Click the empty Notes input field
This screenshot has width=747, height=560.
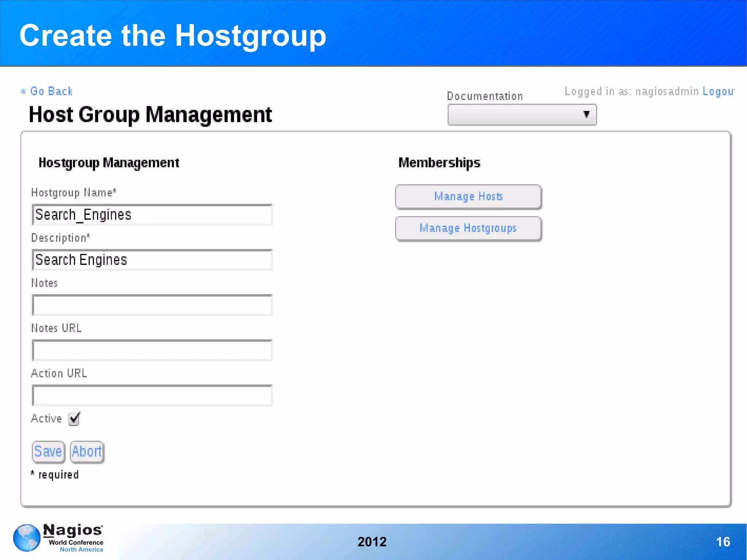pyautogui.click(x=152, y=305)
